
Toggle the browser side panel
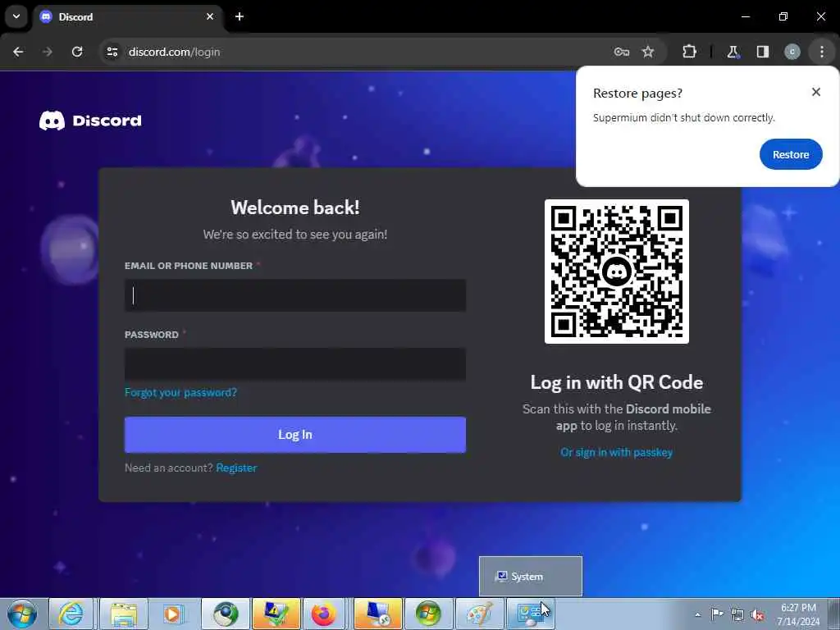[x=763, y=52]
